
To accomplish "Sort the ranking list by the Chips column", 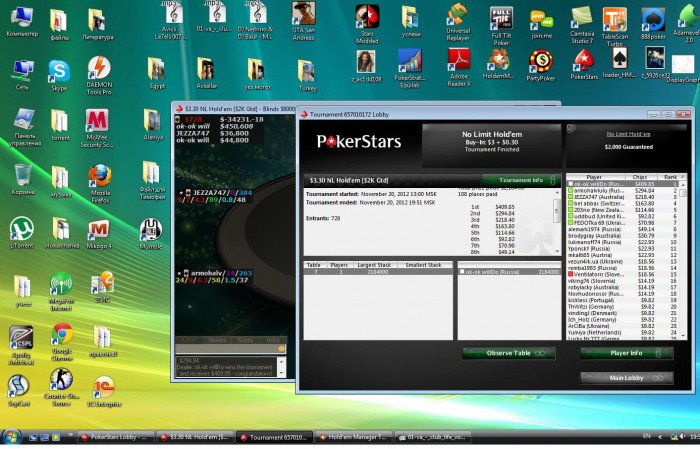I will pos(640,177).
